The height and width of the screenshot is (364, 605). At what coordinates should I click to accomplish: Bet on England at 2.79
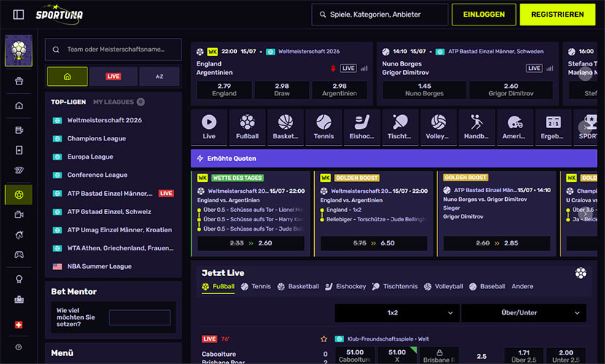click(225, 90)
